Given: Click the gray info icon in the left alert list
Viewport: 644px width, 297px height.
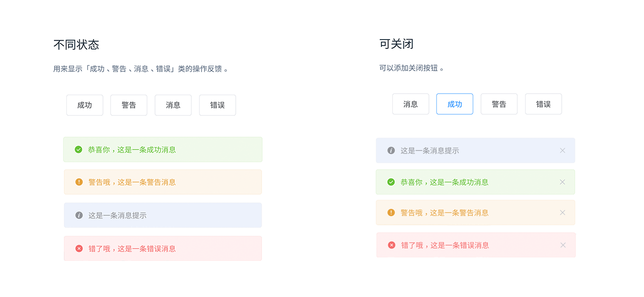Looking at the screenshot, I should (x=79, y=215).
